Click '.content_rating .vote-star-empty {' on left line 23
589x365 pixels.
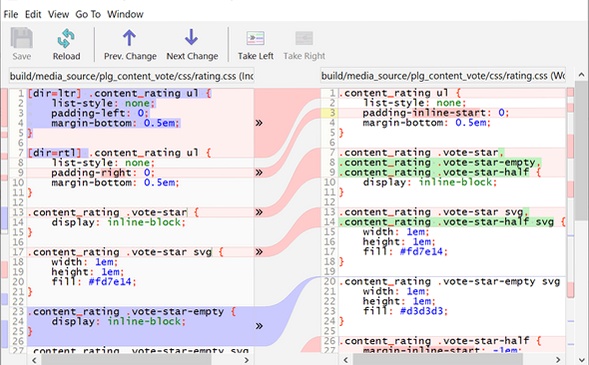[131, 311]
